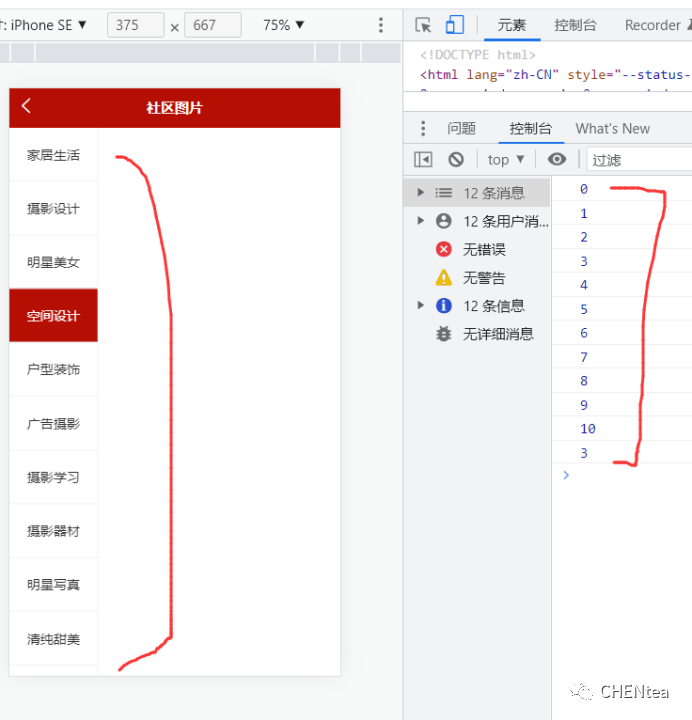Click the eye live expression icon
This screenshot has width=692, height=720.
557,159
